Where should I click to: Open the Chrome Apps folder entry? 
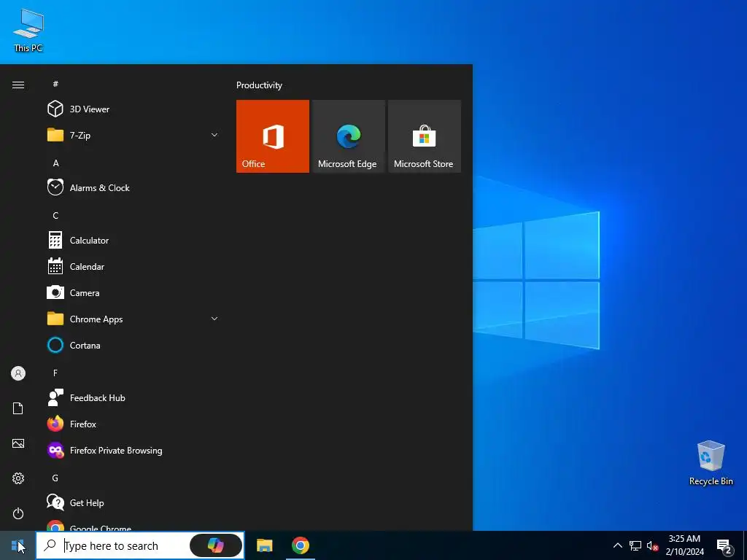pos(133,319)
